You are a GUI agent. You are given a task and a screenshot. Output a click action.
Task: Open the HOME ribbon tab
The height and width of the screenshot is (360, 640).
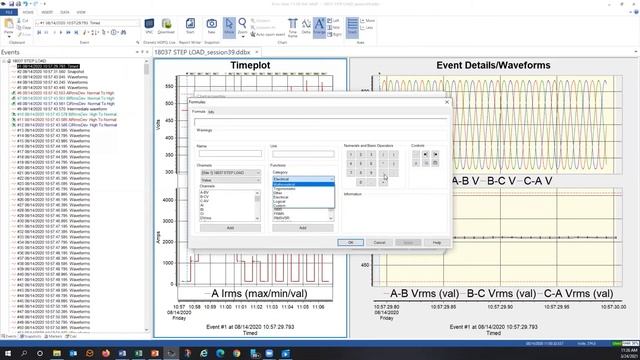(28, 12)
